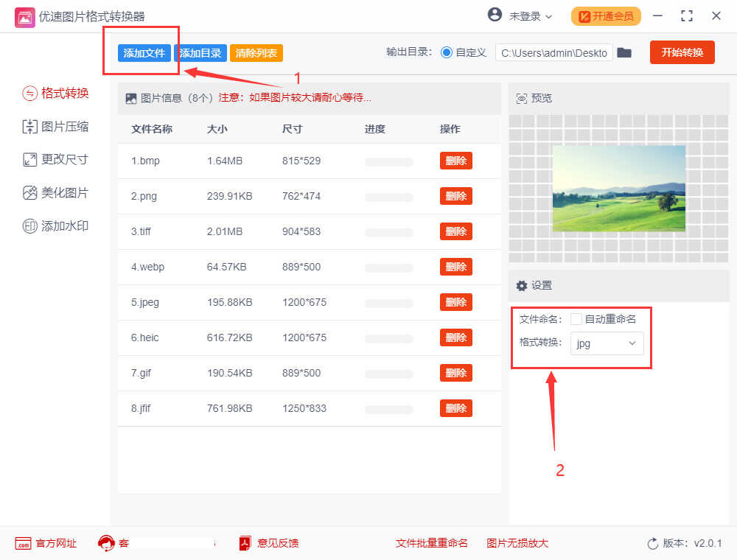Delete the 6.heic file row
Screen dimensions: 737x560
click(455, 337)
